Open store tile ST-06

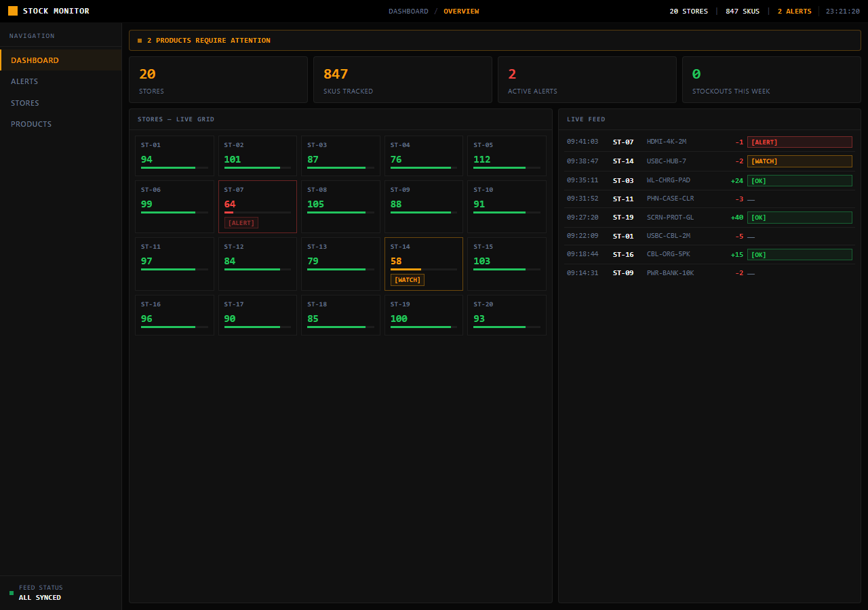174,207
